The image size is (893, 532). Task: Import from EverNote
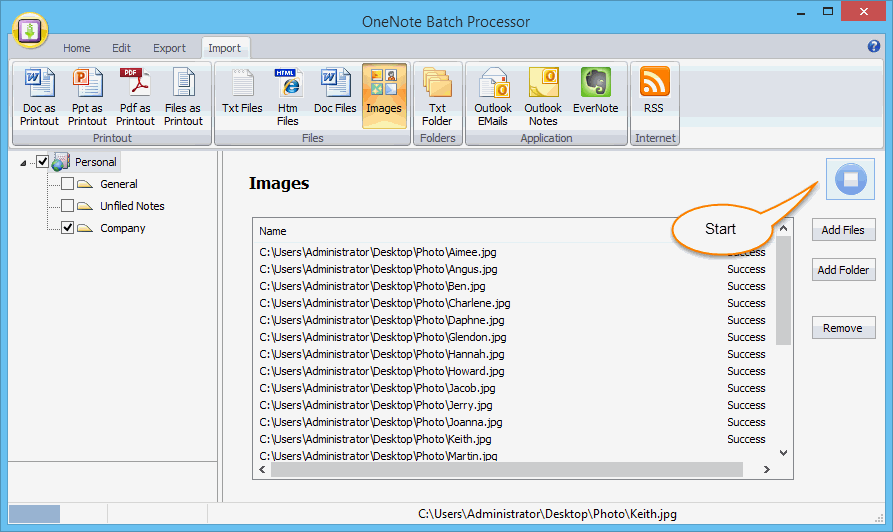(x=595, y=91)
